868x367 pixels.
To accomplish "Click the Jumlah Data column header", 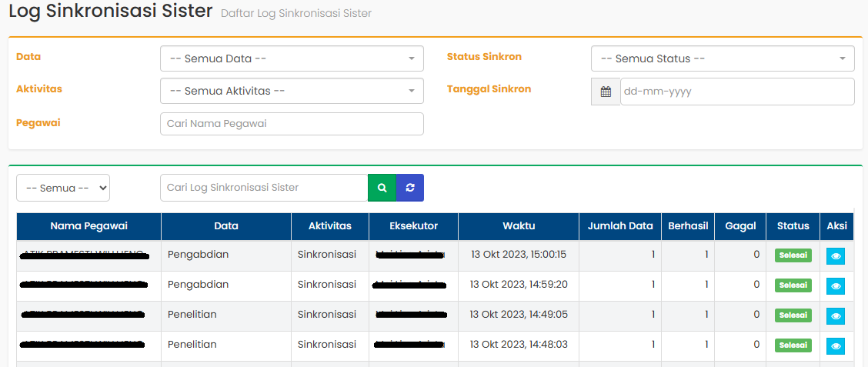I will [x=620, y=226].
